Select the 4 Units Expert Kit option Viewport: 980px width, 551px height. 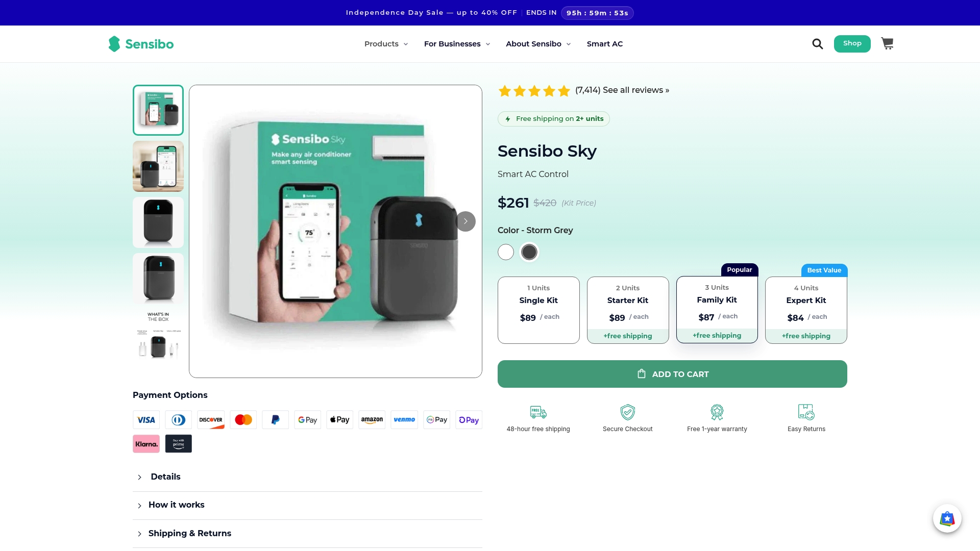pos(806,310)
